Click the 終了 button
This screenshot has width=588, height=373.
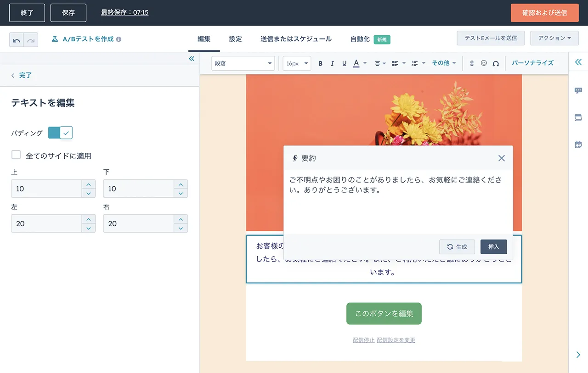tap(27, 13)
